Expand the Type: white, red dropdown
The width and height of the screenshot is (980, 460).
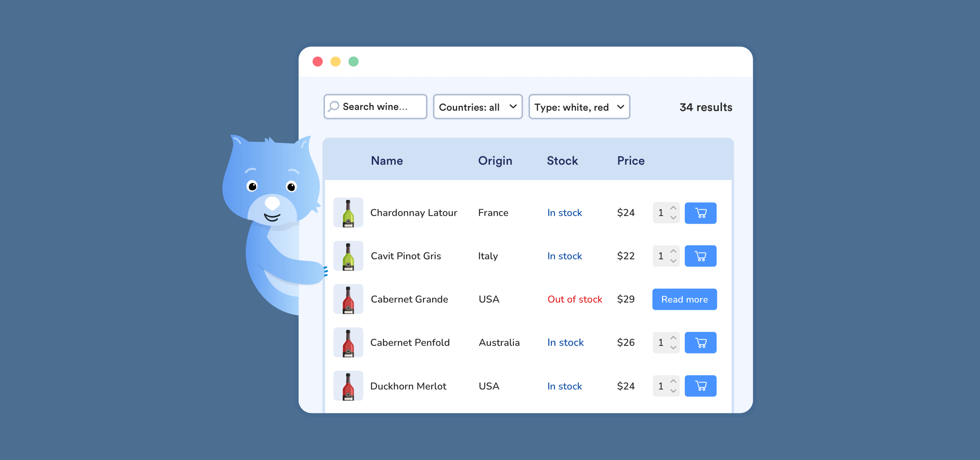coord(579,107)
